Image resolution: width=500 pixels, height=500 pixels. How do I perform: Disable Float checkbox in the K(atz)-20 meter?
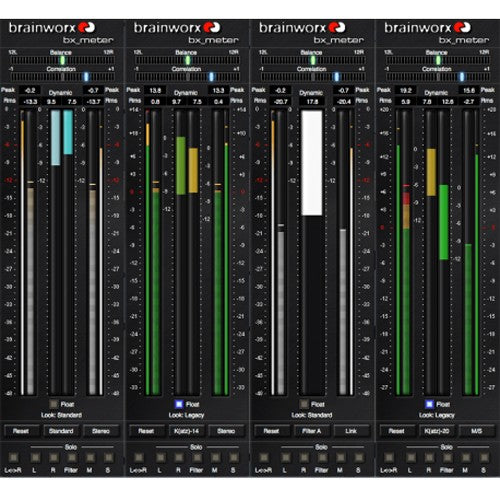coord(429,404)
